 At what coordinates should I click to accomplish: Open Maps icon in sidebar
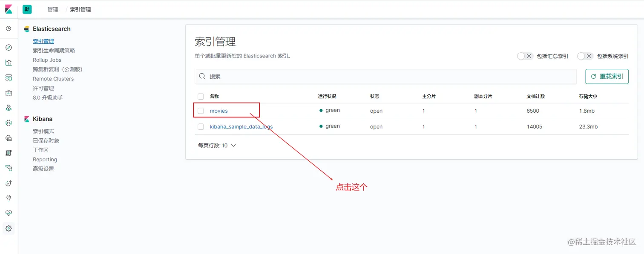pyautogui.click(x=9, y=108)
